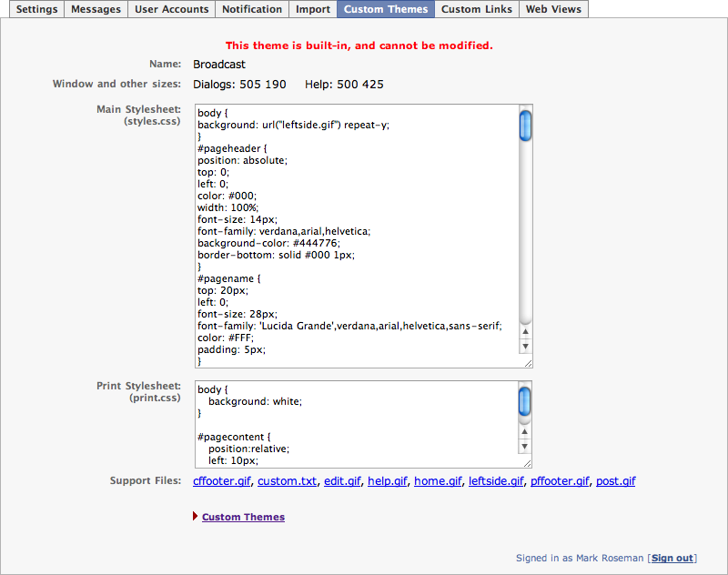This screenshot has width=728, height=575.
Task: Click the Custom Themes tab
Action: point(386,9)
